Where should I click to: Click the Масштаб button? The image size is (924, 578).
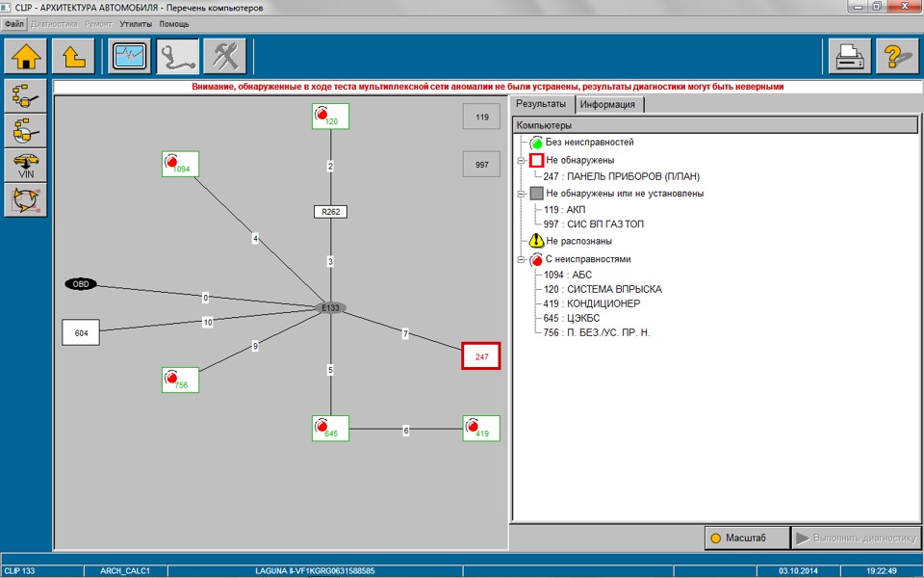(x=747, y=538)
